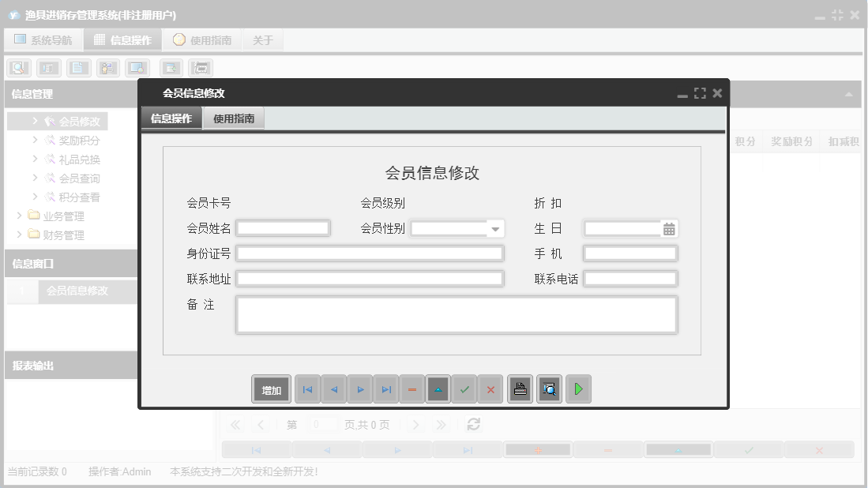Click the red delete record icon
This screenshot has height=488, width=868.
pos(411,389)
